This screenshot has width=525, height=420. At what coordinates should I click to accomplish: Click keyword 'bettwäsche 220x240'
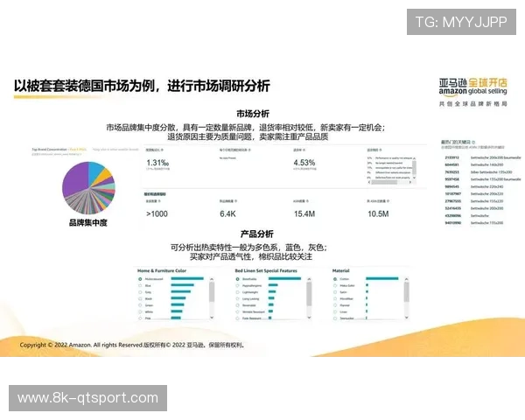click(486, 186)
